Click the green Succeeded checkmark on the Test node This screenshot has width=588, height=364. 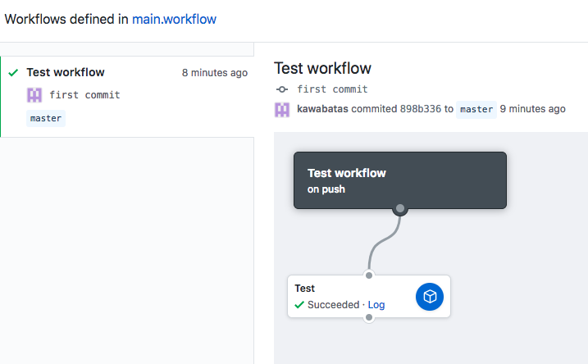coord(299,305)
